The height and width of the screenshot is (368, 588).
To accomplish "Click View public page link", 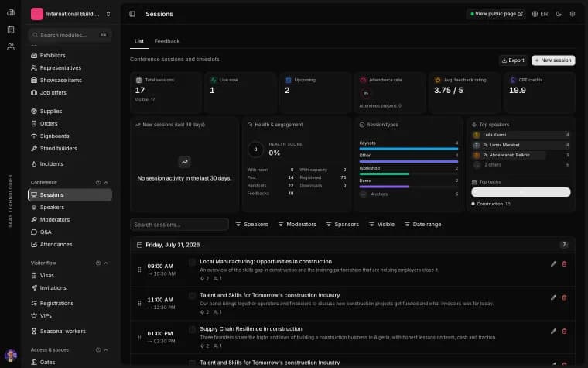I will point(496,14).
